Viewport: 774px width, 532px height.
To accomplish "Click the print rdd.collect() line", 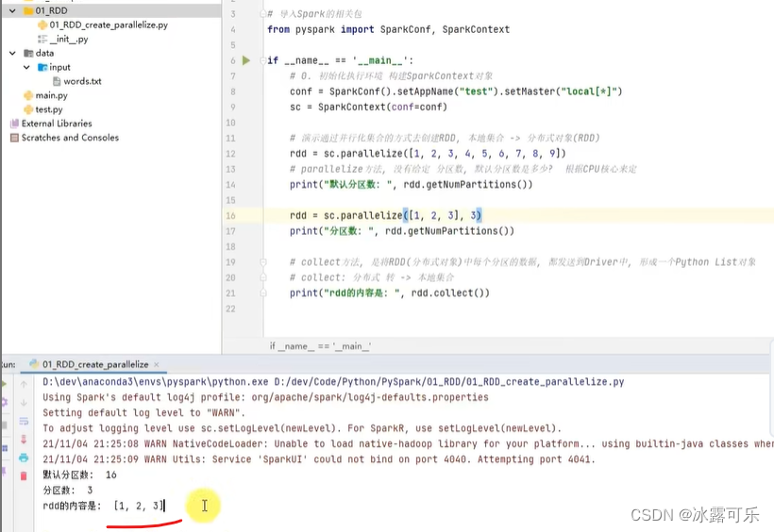I will 390,293.
